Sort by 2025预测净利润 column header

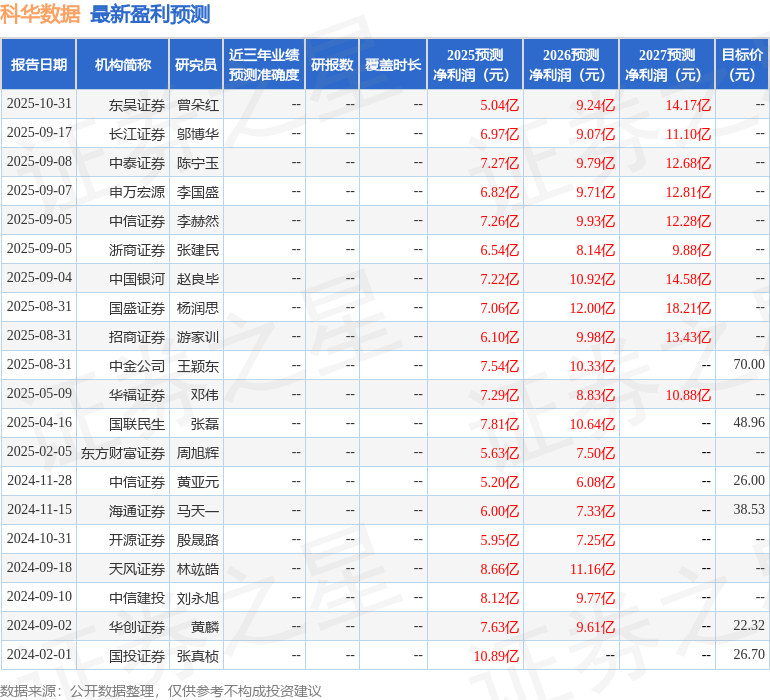click(x=475, y=65)
